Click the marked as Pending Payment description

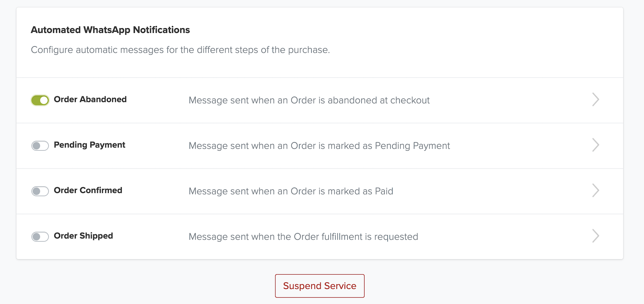319,146
